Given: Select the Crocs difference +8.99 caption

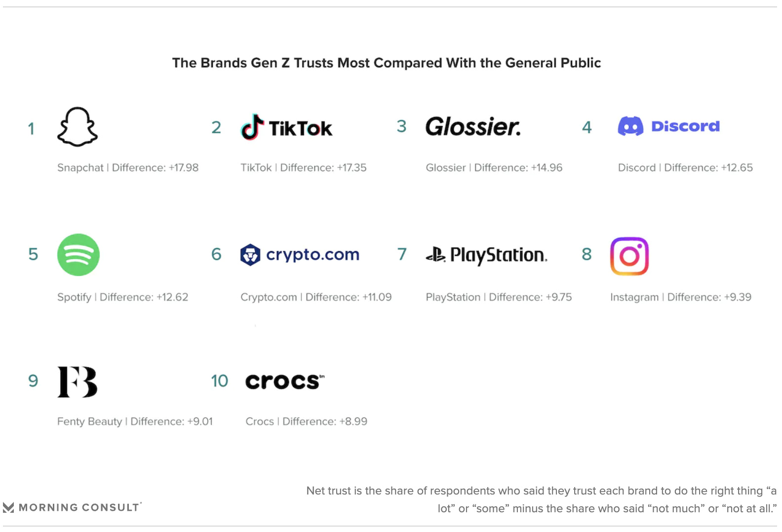Looking at the screenshot, I should pyautogui.click(x=307, y=421).
